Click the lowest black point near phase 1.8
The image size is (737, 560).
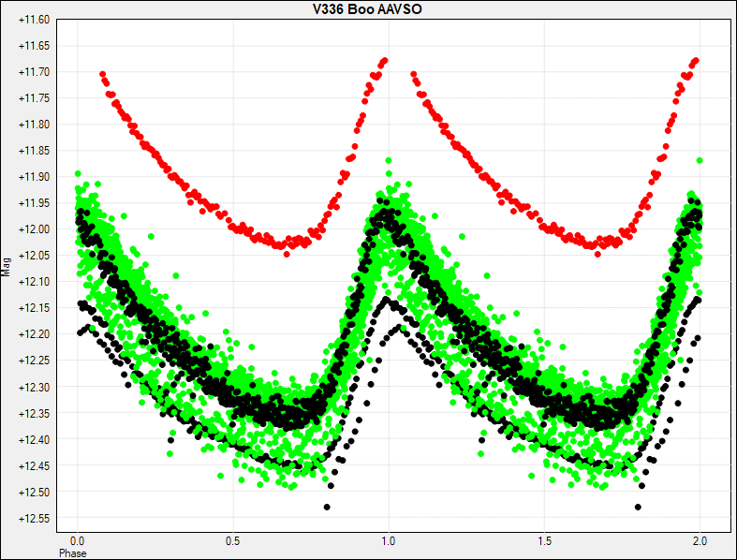638,507
